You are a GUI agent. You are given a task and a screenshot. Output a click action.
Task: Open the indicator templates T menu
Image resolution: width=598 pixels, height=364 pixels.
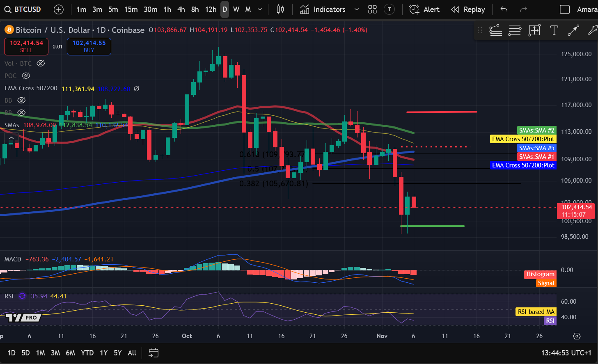(389, 9)
